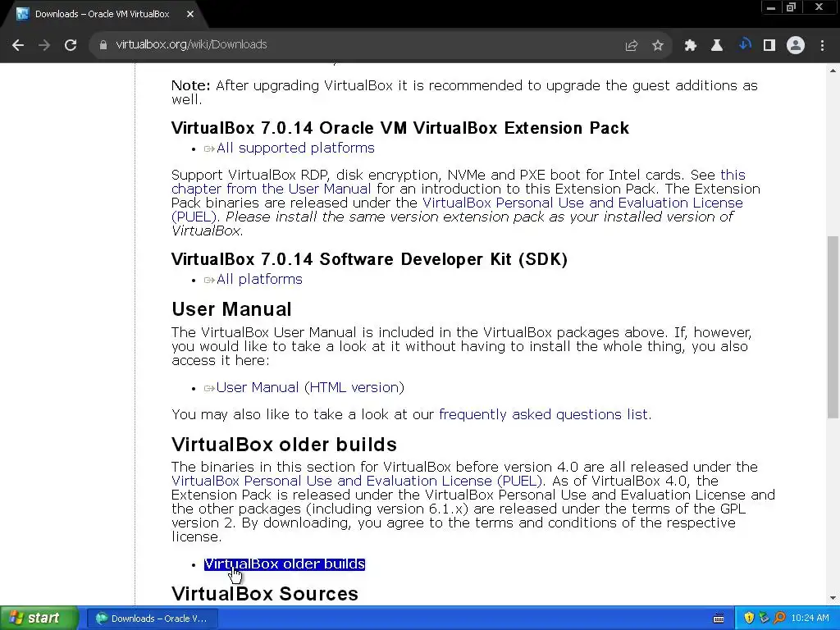The width and height of the screenshot is (840, 630).
Task: Click the address bar URL
Action: coord(191,44)
